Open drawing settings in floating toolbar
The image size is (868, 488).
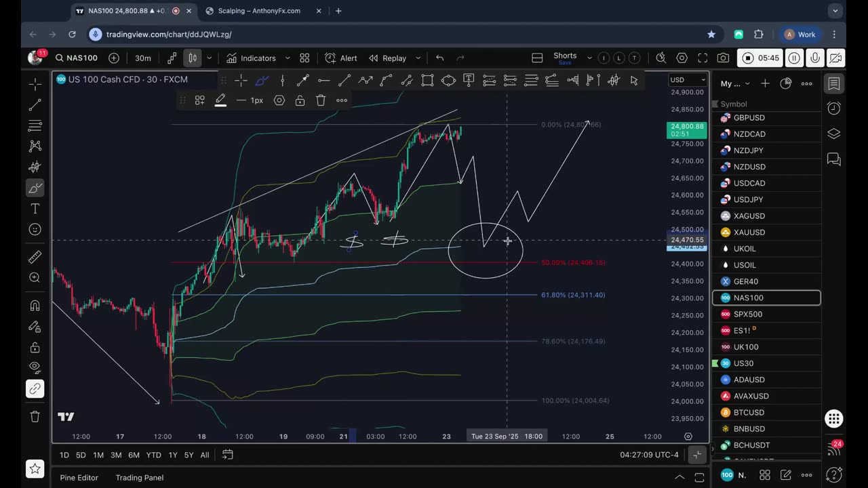point(279,100)
